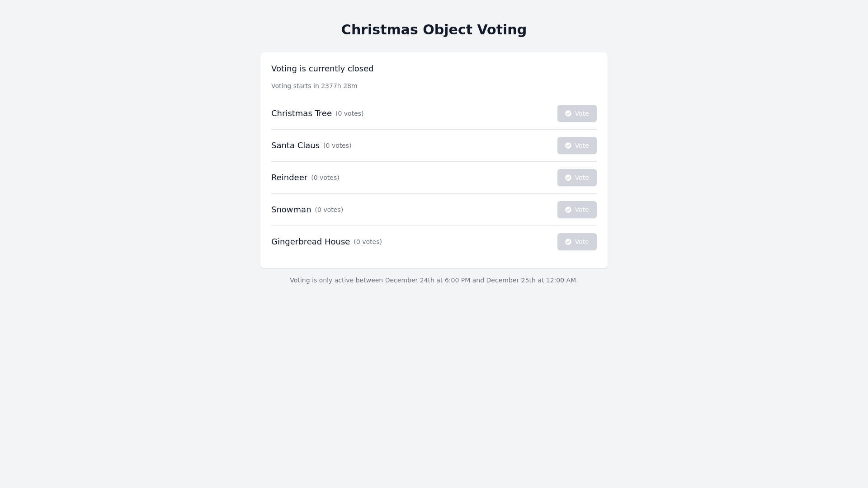Click the checkmark icon beside Christmas Tree's Vote

point(568,113)
